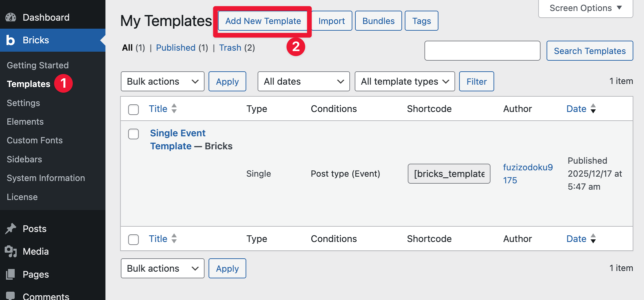The height and width of the screenshot is (300, 644).
Task: Click the Bricks logo icon in sidebar
Action: 11,40
